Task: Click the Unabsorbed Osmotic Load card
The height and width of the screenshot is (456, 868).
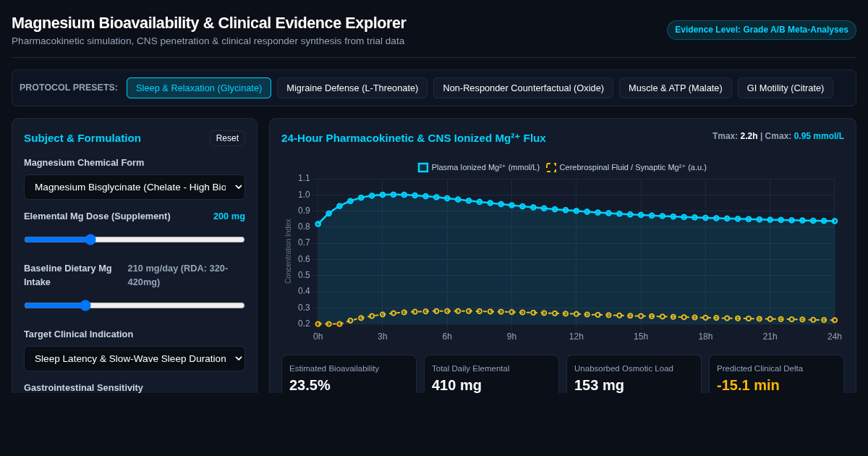Action: tap(634, 374)
